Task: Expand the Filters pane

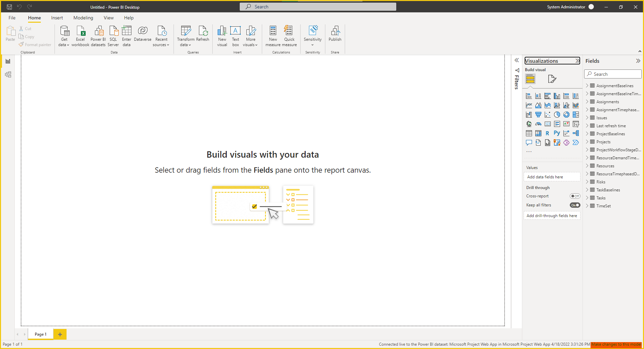Action: point(517,60)
